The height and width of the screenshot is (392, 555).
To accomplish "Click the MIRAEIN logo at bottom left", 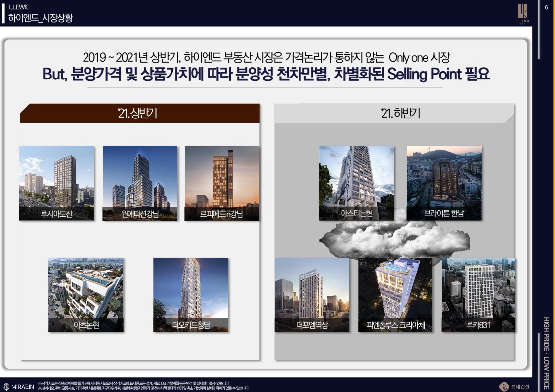I will [19, 386].
